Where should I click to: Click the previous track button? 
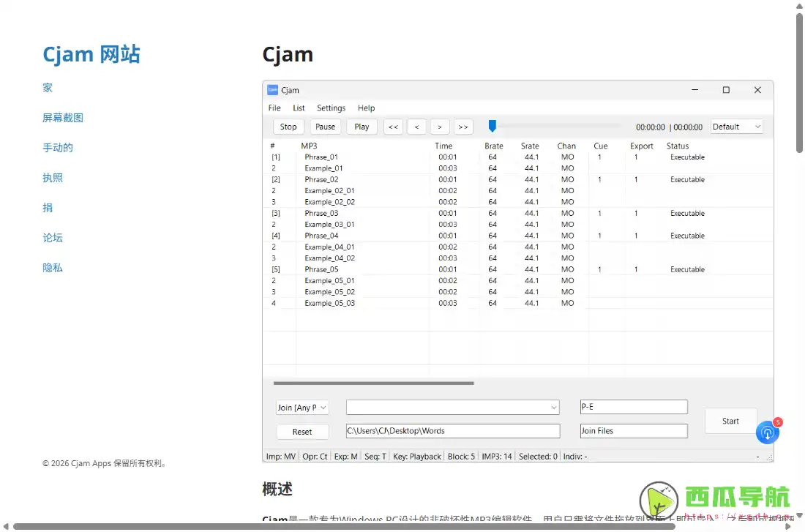click(x=416, y=127)
